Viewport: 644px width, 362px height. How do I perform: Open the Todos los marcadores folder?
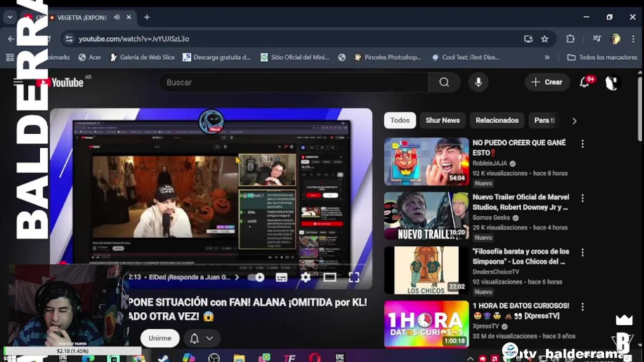click(x=602, y=57)
